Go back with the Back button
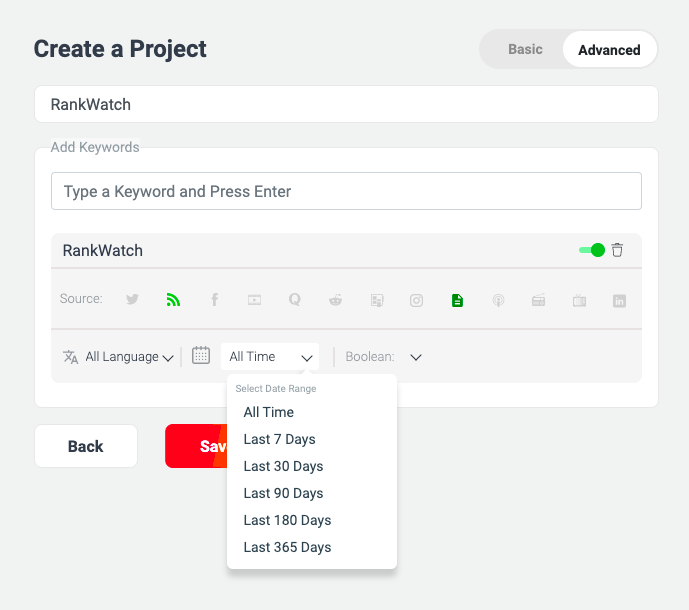 coord(86,446)
